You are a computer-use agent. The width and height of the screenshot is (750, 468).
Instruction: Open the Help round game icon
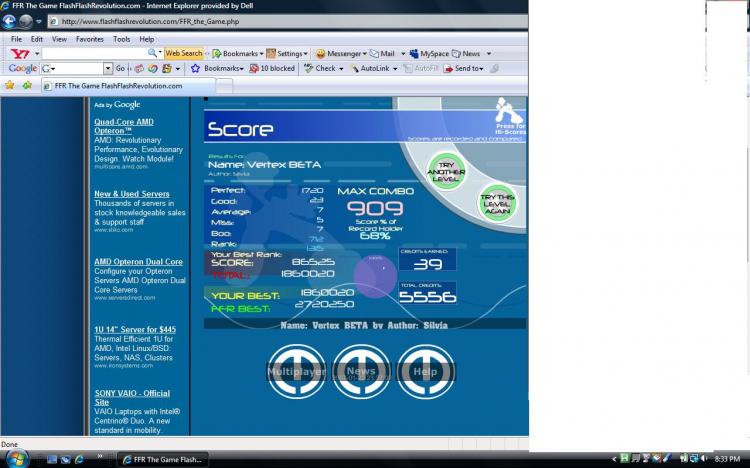coord(425,371)
